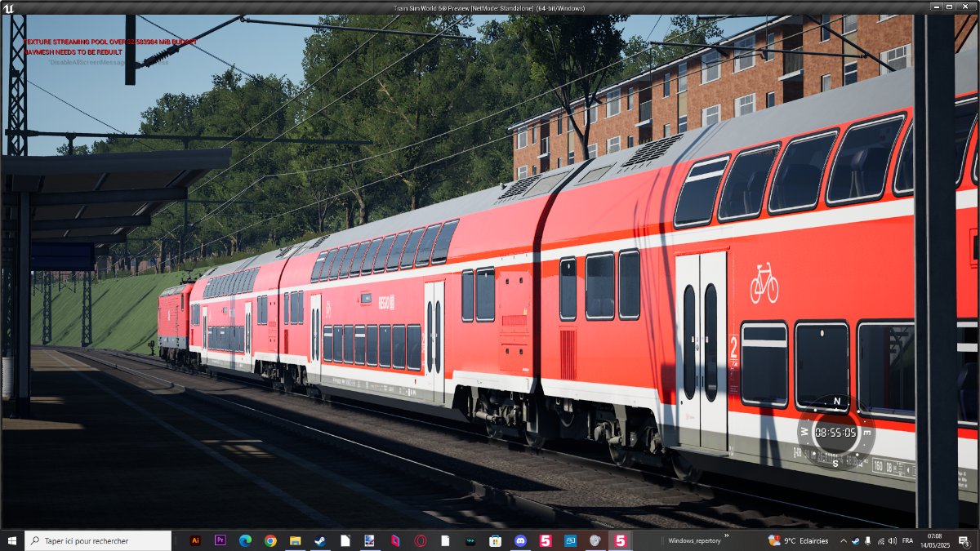
Task: Click the NAVMESH NEEDS TO BE REBUILT message
Action: (73, 51)
